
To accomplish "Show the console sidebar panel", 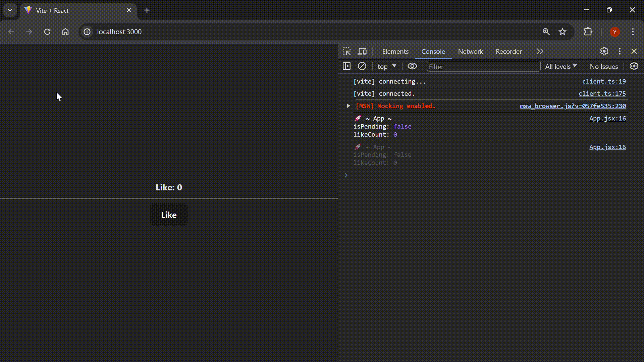I will [x=347, y=66].
